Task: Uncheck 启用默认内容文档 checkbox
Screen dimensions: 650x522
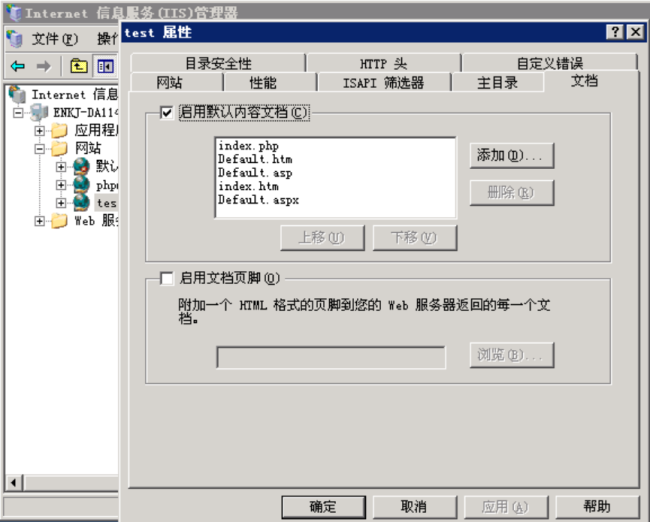Action: point(167,113)
